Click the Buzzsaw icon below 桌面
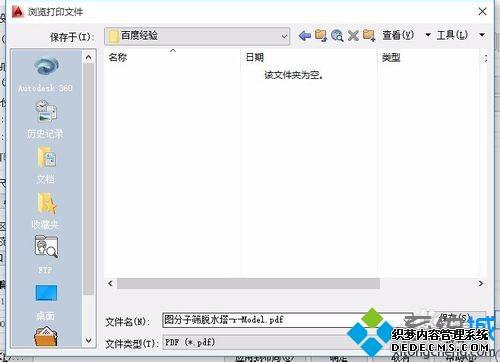Viewport: 500px width, 362px height. (x=46, y=336)
